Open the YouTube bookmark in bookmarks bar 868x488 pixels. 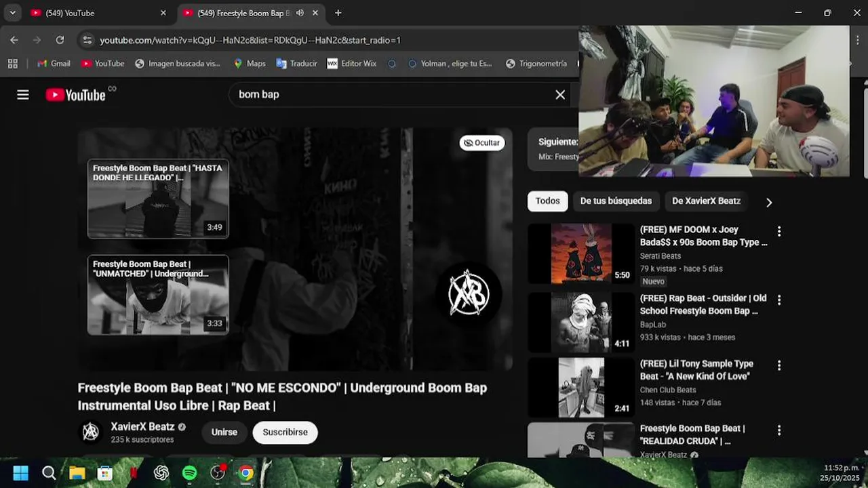(x=102, y=63)
